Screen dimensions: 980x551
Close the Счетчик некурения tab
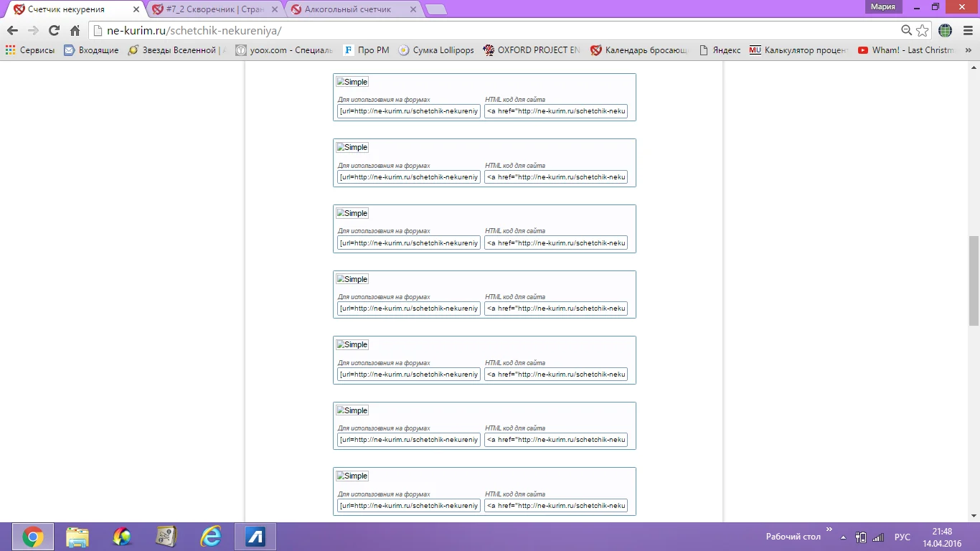136,9
